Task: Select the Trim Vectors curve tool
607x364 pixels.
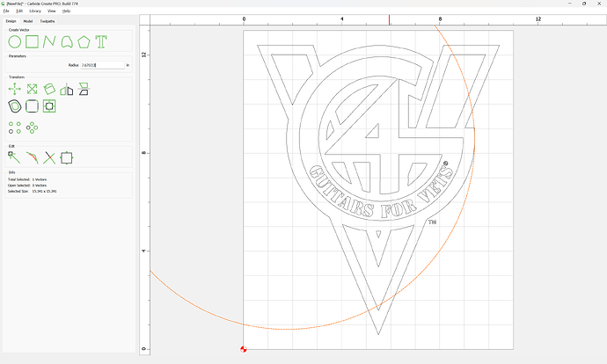Action: point(33,158)
